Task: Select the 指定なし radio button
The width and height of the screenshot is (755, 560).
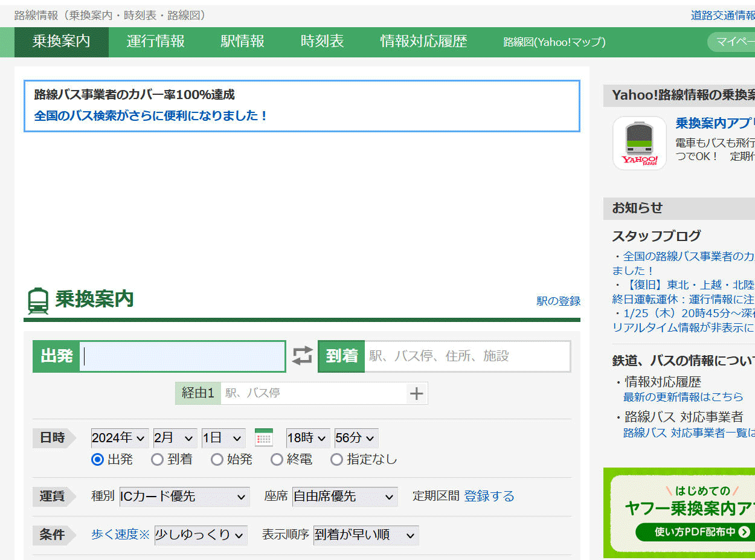Action: pyautogui.click(x=336, y=460)
